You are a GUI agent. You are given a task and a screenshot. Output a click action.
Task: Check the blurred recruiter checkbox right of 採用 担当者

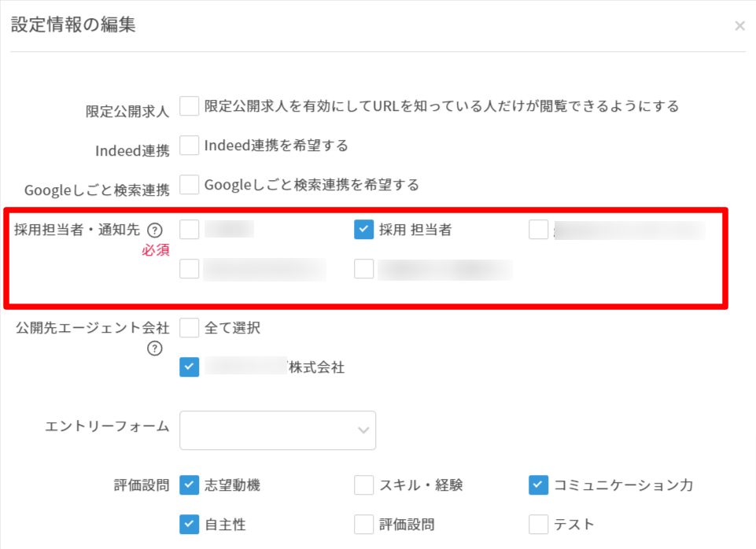click(539, 230)
